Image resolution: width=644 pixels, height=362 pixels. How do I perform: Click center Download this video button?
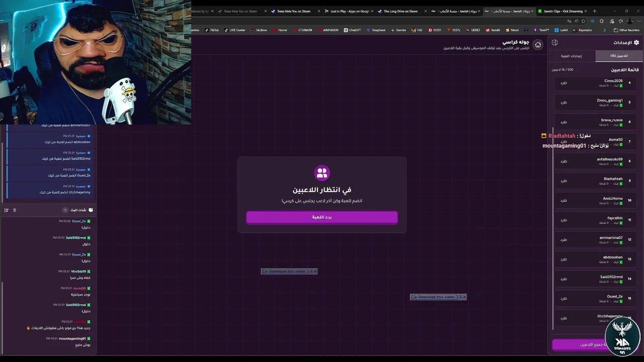(x=285, y=271)
